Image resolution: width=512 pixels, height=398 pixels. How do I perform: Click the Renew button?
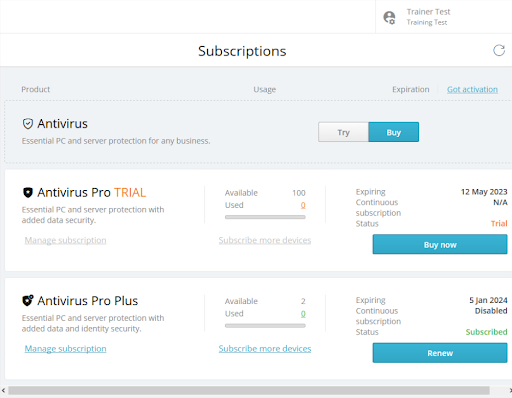click(440, 353)
